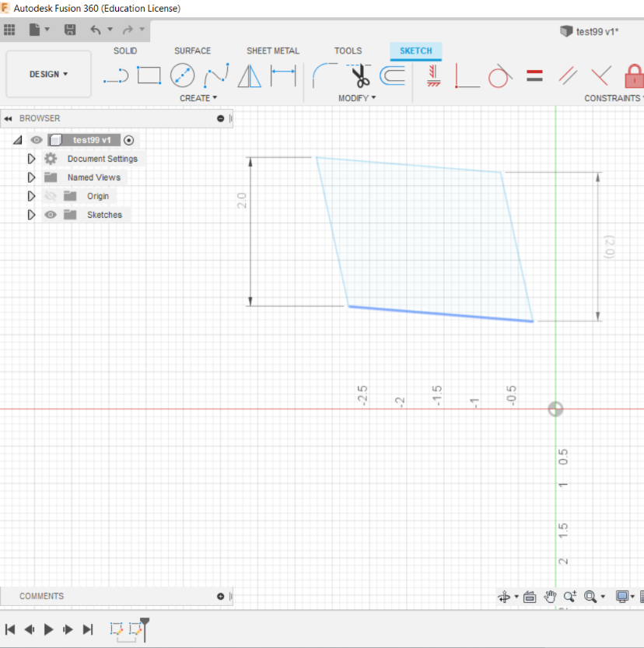The width and height of the screenshot is (644, 648).
Task: Select the Zoom Window/Fit tool
Action: [590, 597]
